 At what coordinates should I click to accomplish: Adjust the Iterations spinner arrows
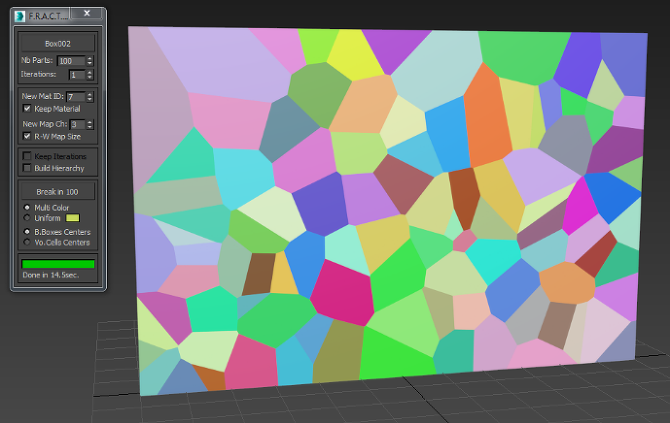tap(89, 75)
